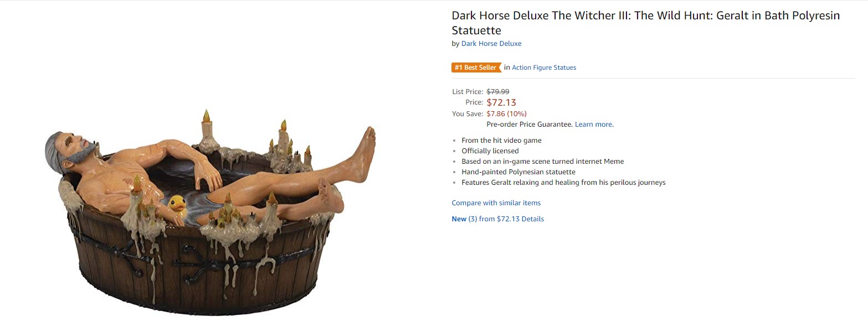The height and width of the screenshot is (332, 868).
Task: Click the Pre-order Price Guarantee text
Action: click(530, 124)
